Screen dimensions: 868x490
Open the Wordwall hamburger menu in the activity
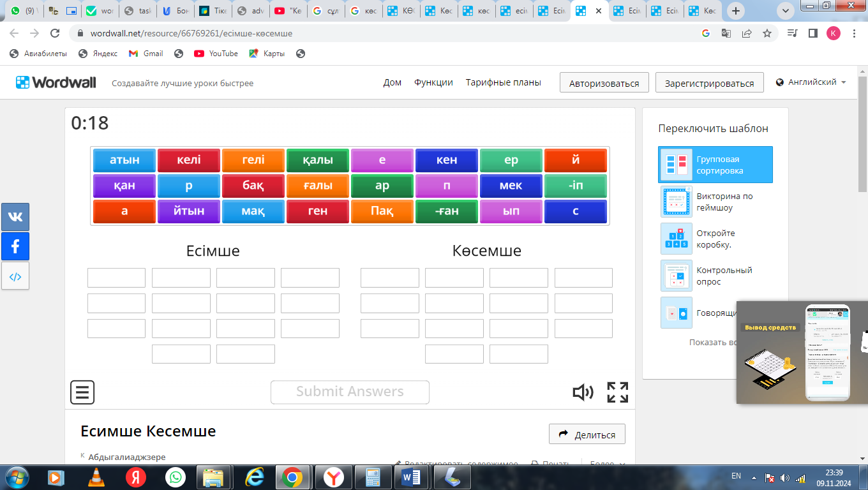82,392
